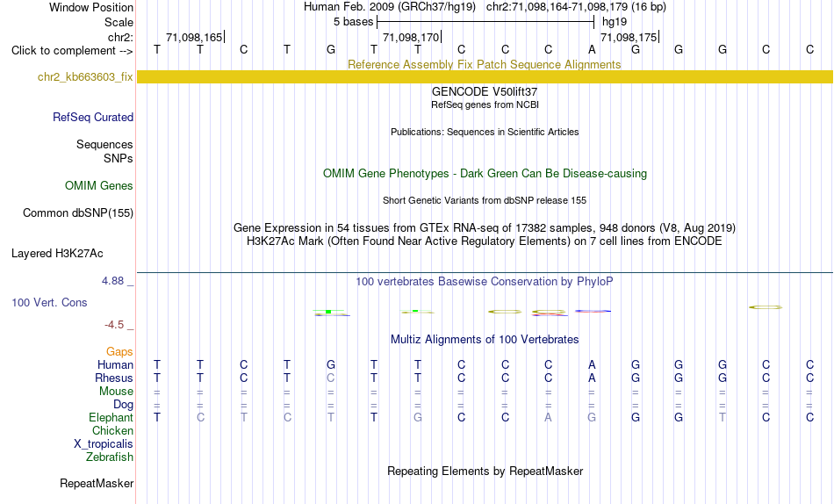Click the OMIM Gene Phenotypes title text
834x504 pixels.
coord(485,174)
